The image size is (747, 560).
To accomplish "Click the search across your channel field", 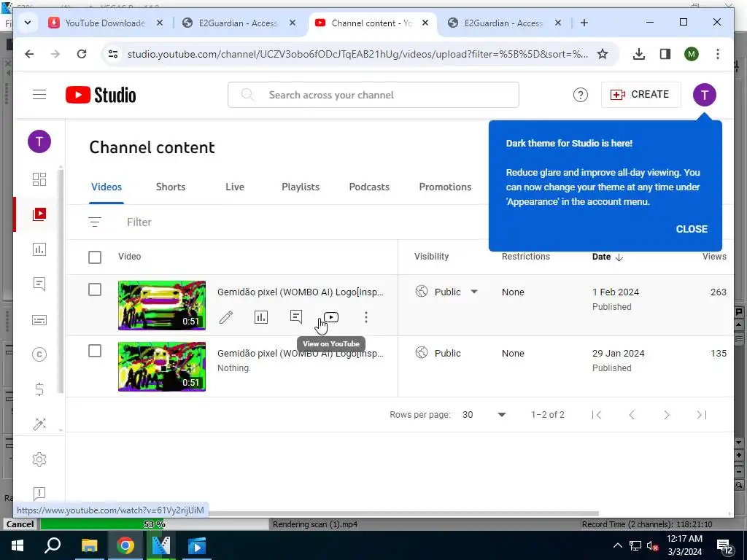I will tap(373, 95).
